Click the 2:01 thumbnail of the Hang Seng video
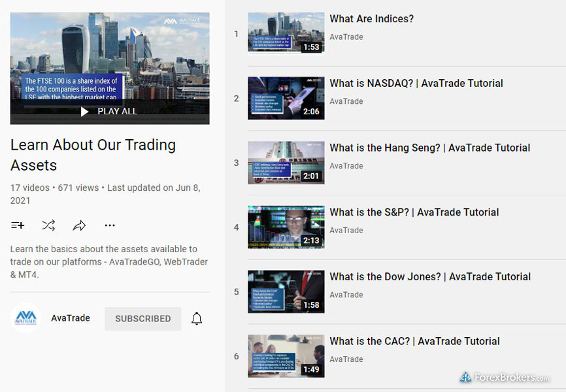This screenshot has height=392, width=566. tap(286, 163)
